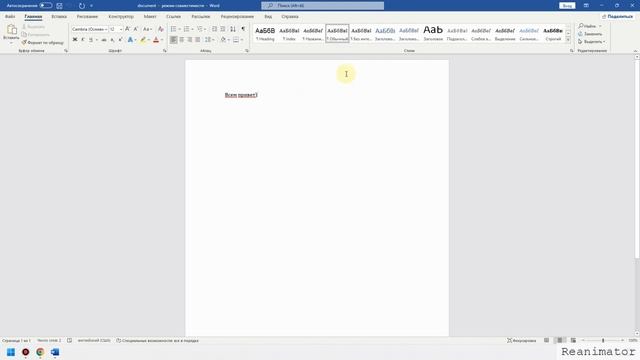This screenshot has width=640, height=360.
Task: Apply the Строгий style
Action: pos(553,33)
